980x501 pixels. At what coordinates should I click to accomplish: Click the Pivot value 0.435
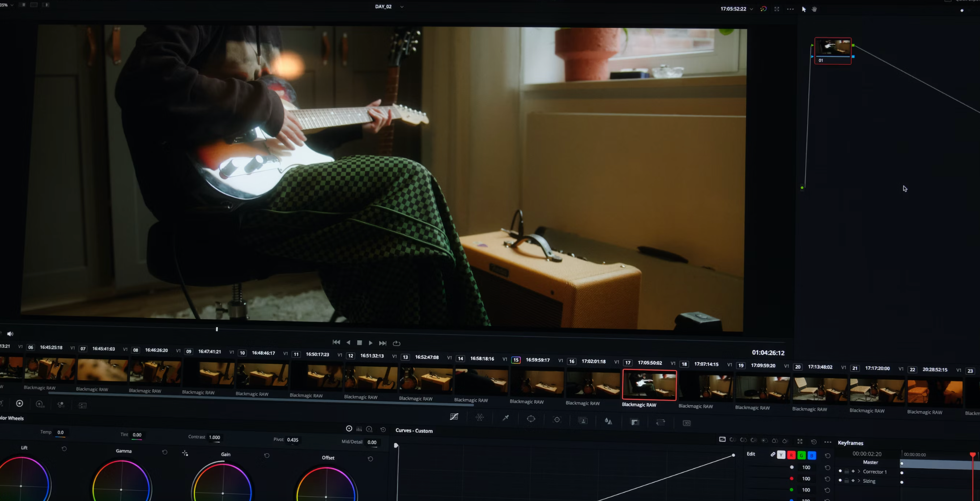[293, 440]
